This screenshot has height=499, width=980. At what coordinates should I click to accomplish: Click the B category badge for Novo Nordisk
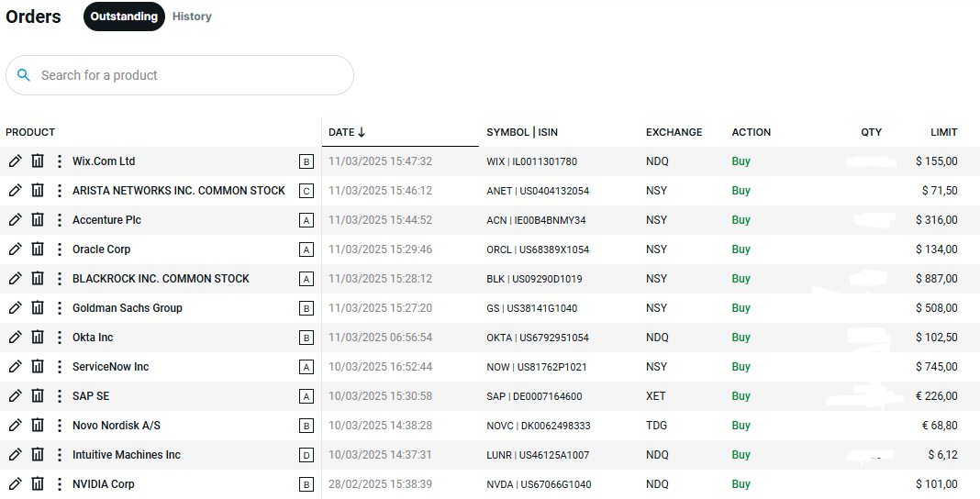pyautogui.click(x=306, y=427)
